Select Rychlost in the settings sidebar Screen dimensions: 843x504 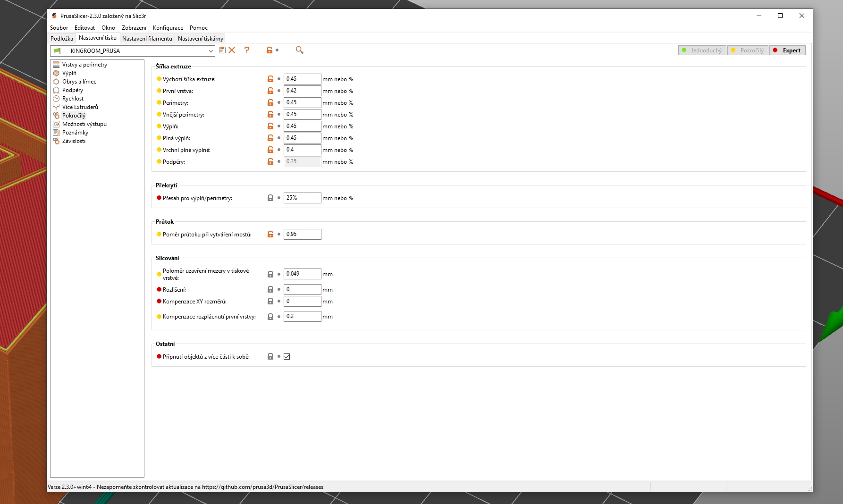click(x=73, y=99)
